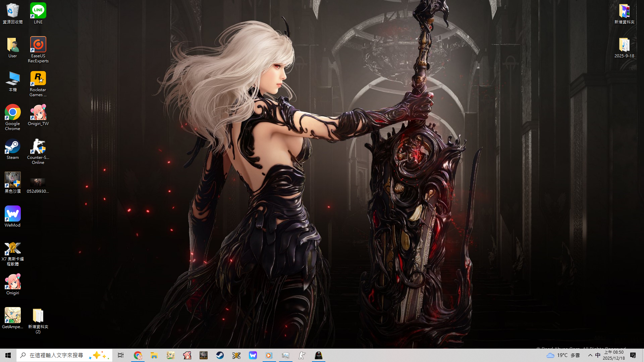Select the LINE desktop shortcut
Screen dimensions: 644x362
click(x=38, y=13)
